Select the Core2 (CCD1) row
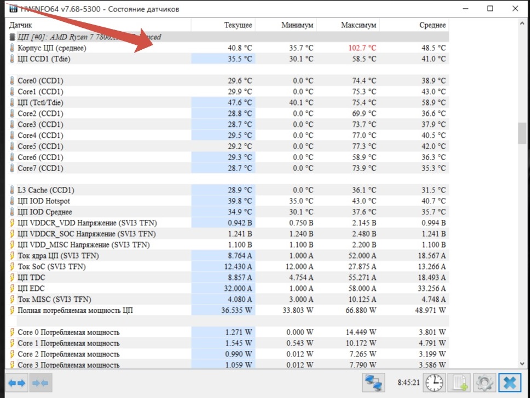This screenshot has width=532, height=398. [228, 113]
